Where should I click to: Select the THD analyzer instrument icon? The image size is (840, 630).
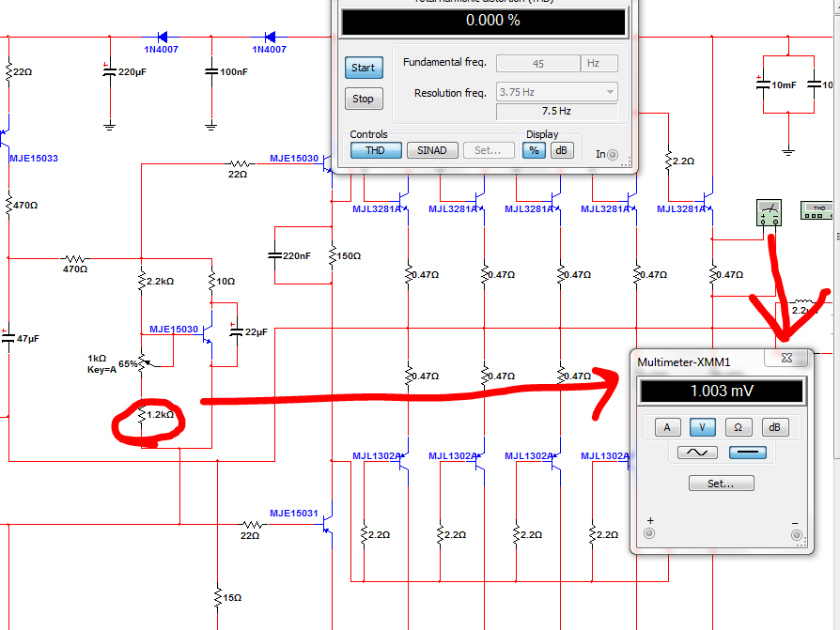(x=817, y=210)
